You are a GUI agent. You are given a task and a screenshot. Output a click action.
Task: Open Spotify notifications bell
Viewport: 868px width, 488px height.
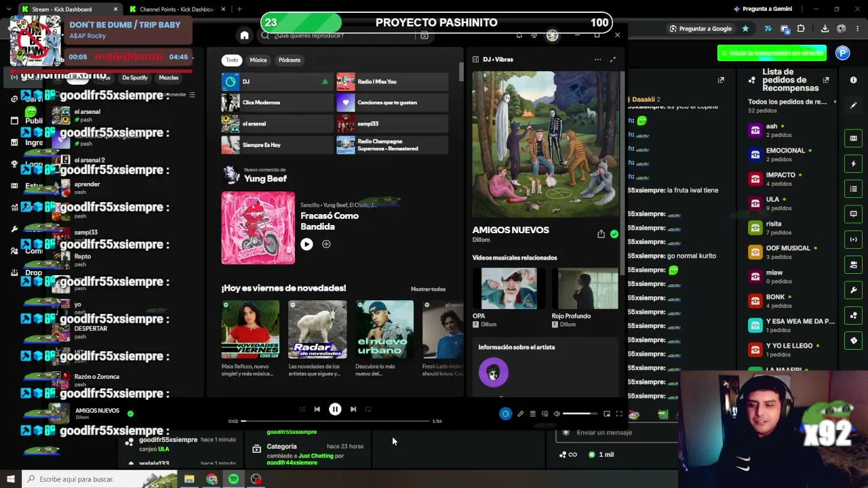pyautogui.click(x=519, y=35)
